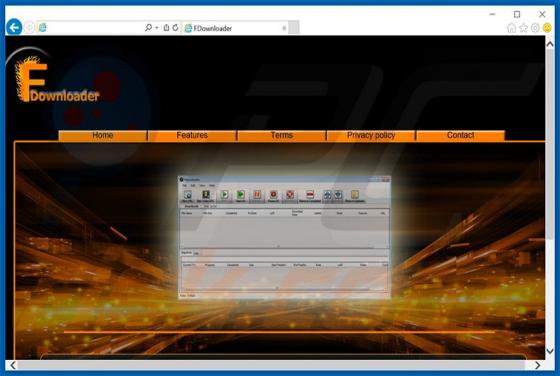Open the browser Home icon
Image resolution: width=560 pixels, height=376 pixels.
tap(511, 28)
